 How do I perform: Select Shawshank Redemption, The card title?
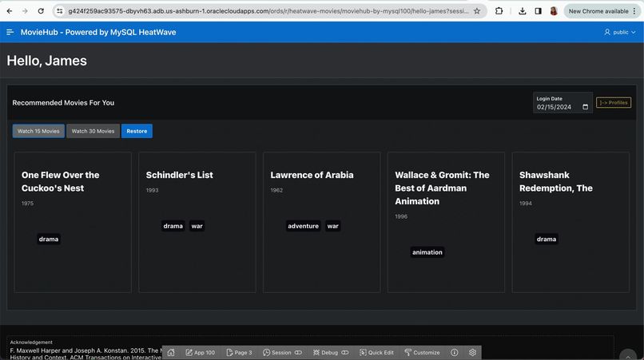coord(555,181)
